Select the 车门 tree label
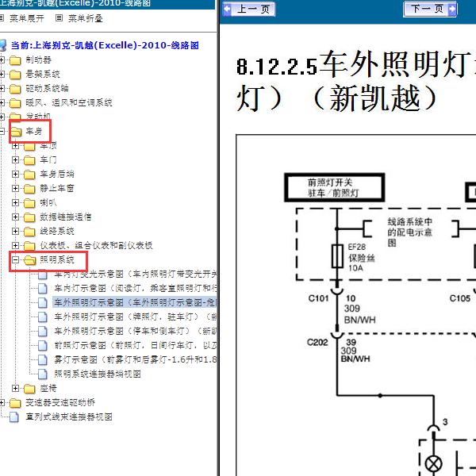This screenshot has height=476, width=476. point(48,159)
